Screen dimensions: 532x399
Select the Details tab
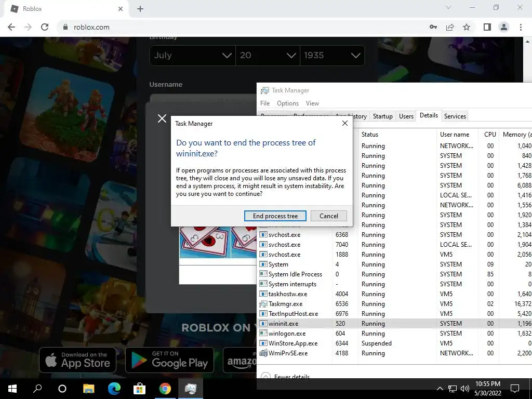tap(429, 115)
